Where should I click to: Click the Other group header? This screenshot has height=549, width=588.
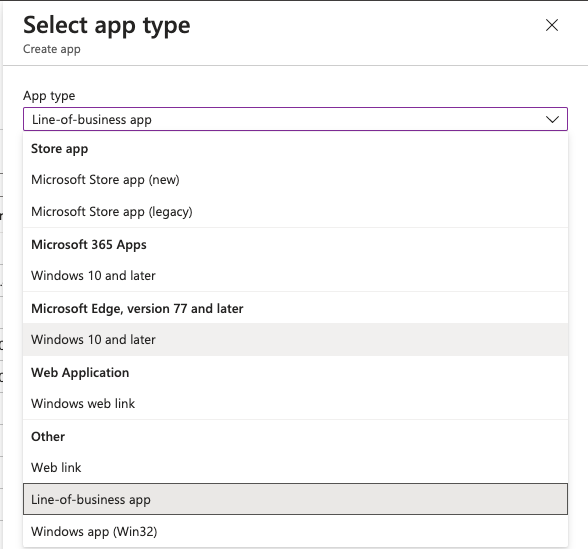point(48,436)
